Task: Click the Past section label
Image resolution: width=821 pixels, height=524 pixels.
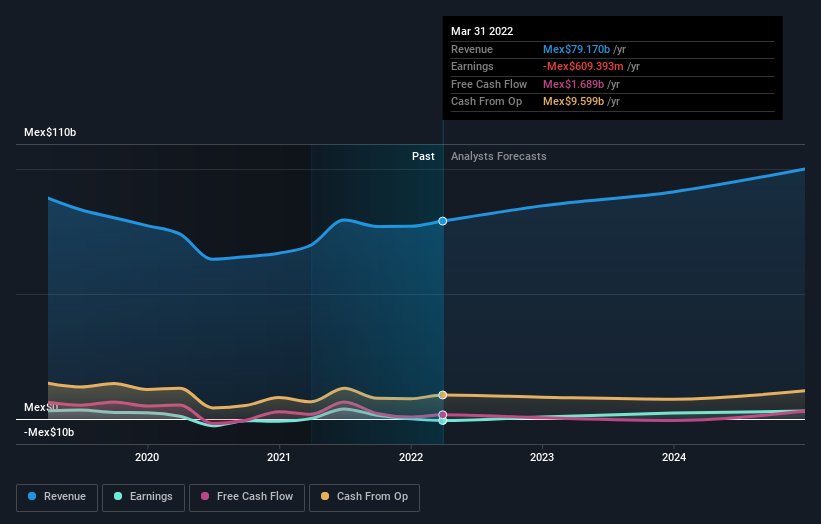Action: pos(423,156)
